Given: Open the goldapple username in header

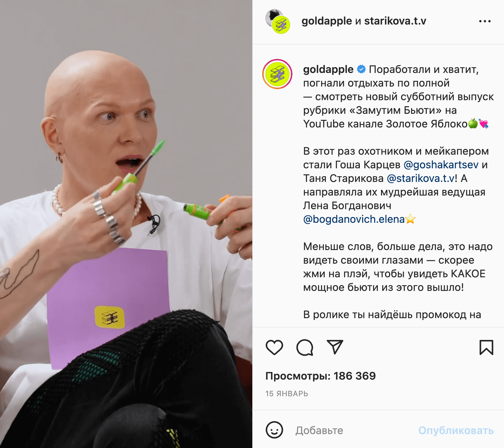Looking at the screenshot, I should point(327,21).
